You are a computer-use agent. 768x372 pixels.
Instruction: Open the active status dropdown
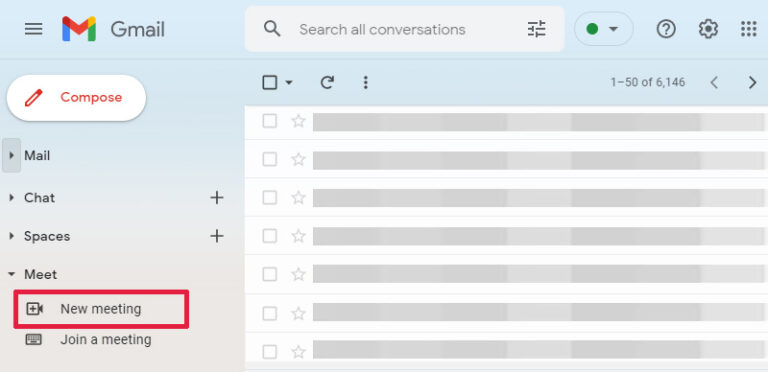point(603,29)
